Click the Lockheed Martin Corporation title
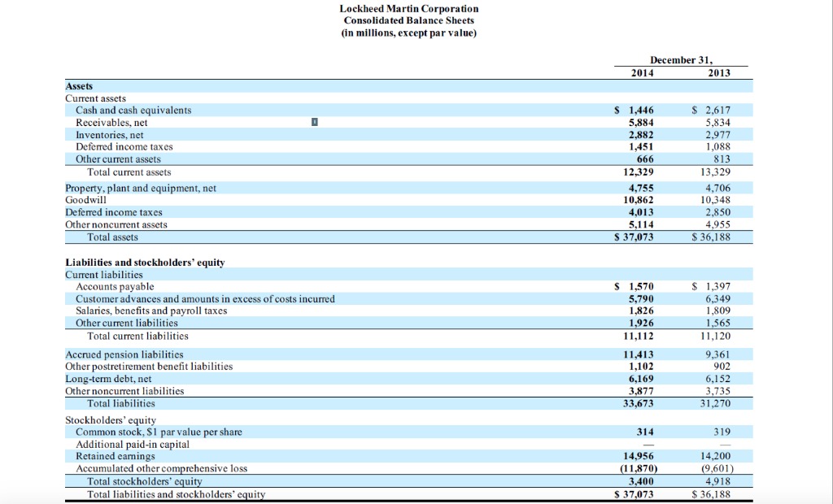833x504 pixels. (408, 8)
